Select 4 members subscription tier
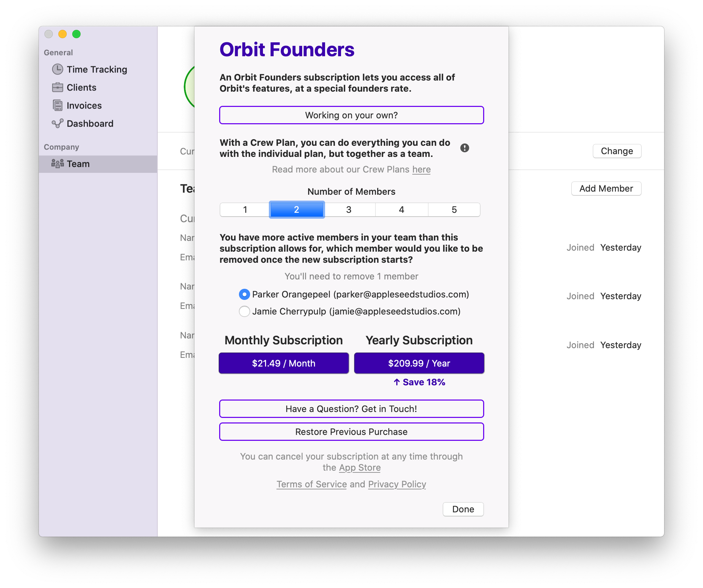This screenshot has height=588, width=703. 401,209
